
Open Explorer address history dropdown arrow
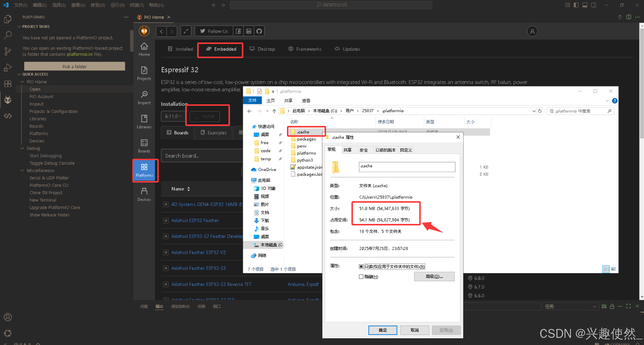tap(534, 111)
